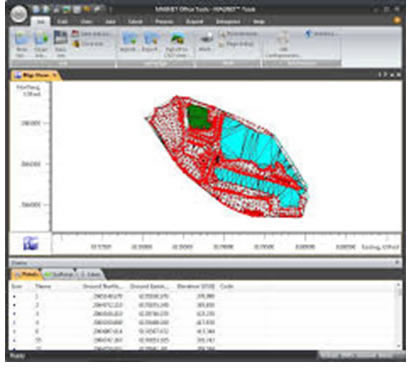Switch to the Edit ribbon tab
This screenshot has width=411, height=370.
click(62, 22)
